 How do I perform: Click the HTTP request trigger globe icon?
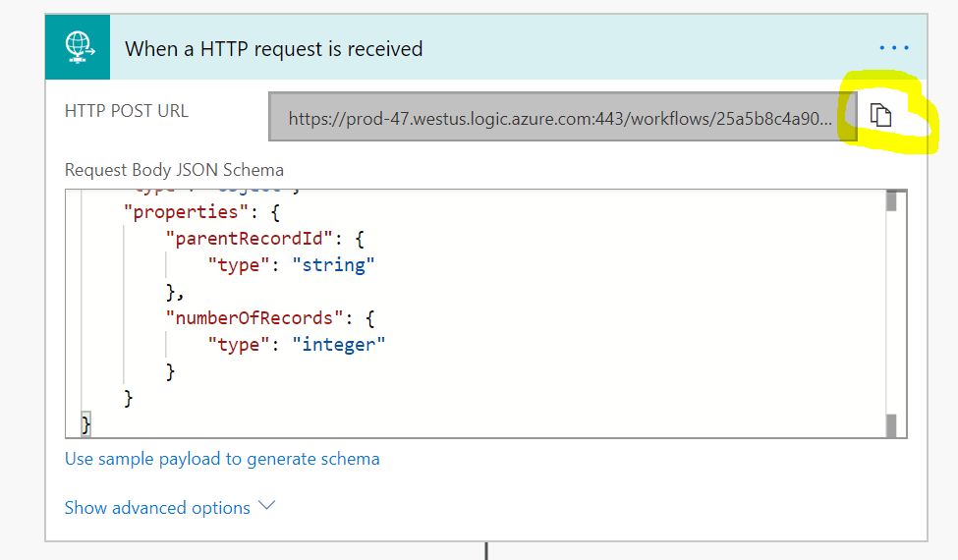[x=78, y=47]
